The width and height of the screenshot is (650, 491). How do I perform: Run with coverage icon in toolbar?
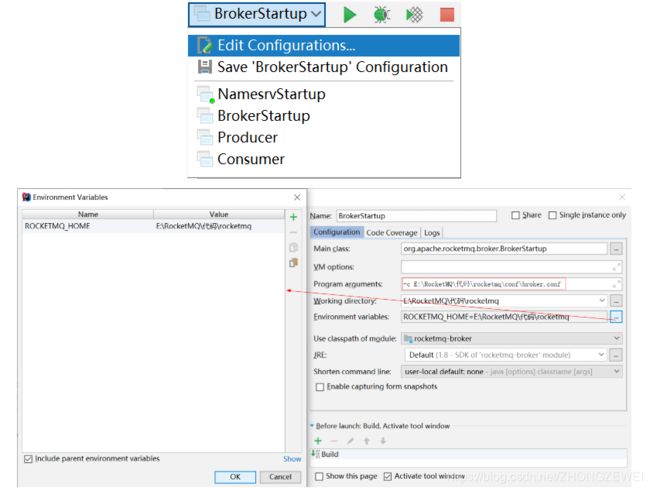point(414,15)
